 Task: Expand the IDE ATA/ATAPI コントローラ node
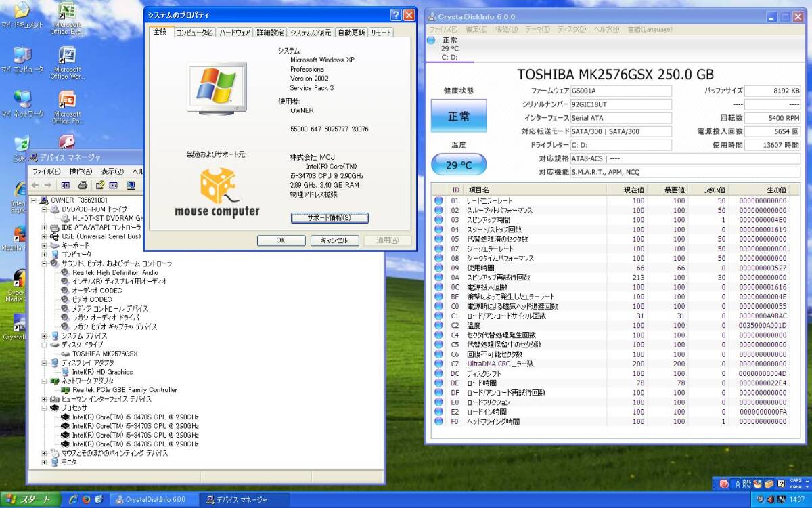coord(45,228)
